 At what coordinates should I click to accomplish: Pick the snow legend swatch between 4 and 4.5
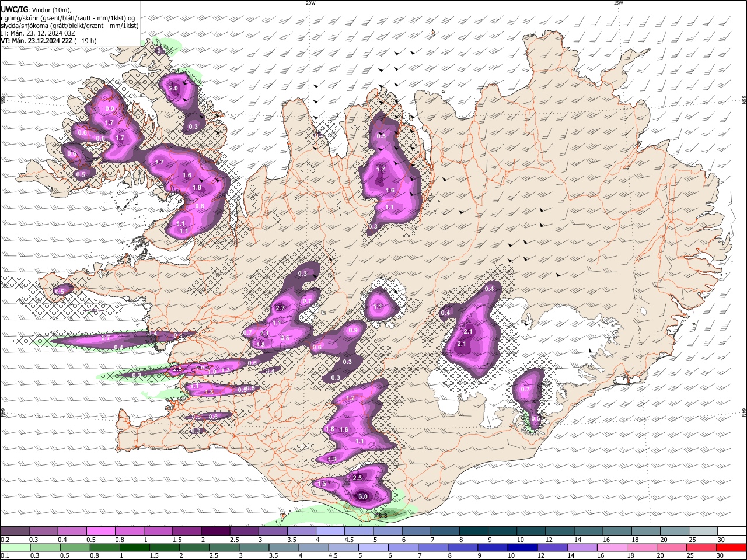point(330,531)
